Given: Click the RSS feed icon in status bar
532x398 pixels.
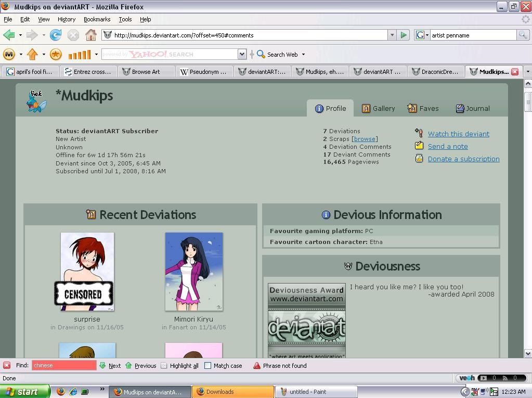Looking at the screenshot, I should [505, 378].
